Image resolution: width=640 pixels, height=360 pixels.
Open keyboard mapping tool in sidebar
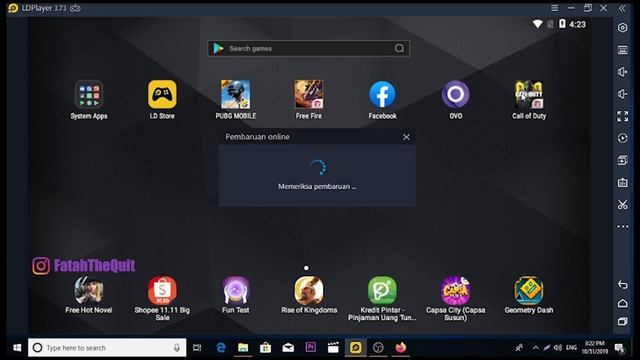[x=622, y=50]
